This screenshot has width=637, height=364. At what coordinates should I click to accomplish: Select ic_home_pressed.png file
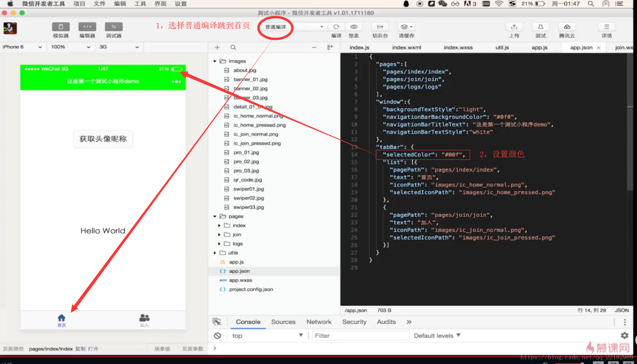tap(260, 125)
